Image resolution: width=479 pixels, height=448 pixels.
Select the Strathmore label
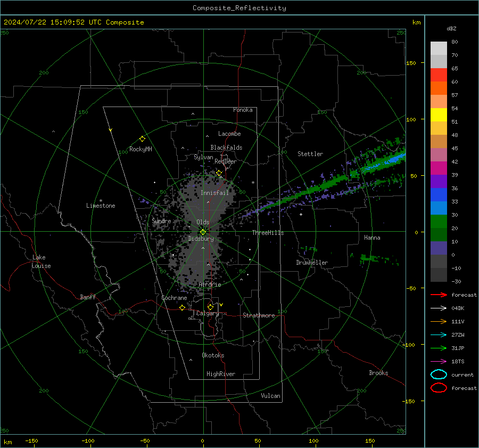click(259, 315)
